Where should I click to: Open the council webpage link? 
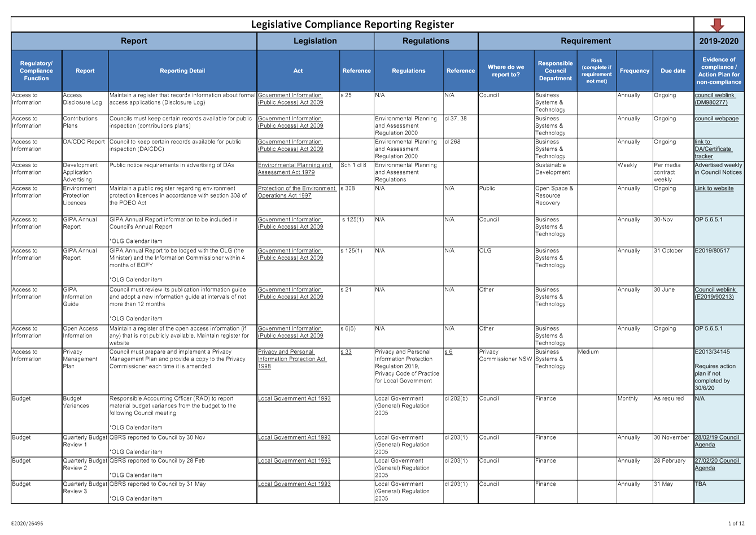click(x=716, y=119)
